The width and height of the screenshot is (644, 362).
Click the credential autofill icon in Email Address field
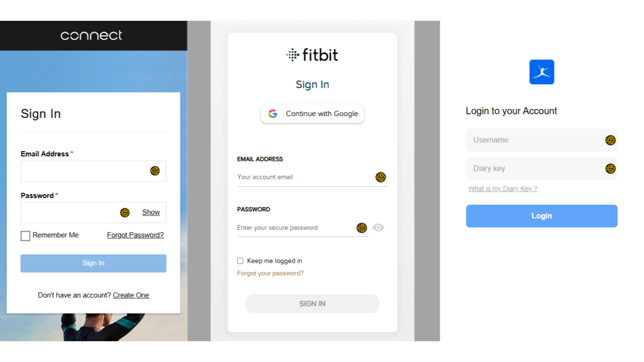[155, 171]
